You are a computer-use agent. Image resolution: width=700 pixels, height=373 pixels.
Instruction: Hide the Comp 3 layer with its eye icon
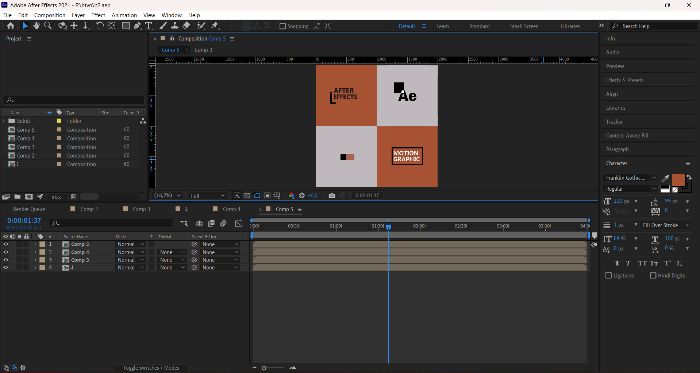(x=6, y=260)
